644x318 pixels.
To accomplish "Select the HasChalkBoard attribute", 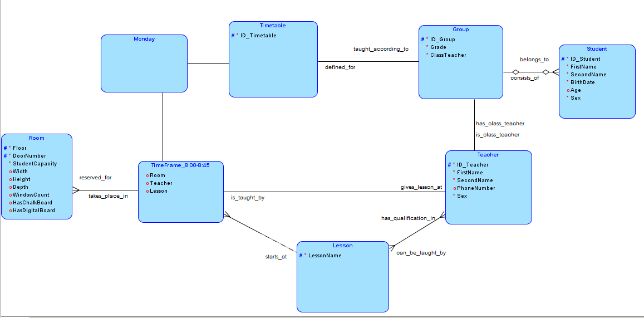I will pyautogui.click(x=32, y=203).
